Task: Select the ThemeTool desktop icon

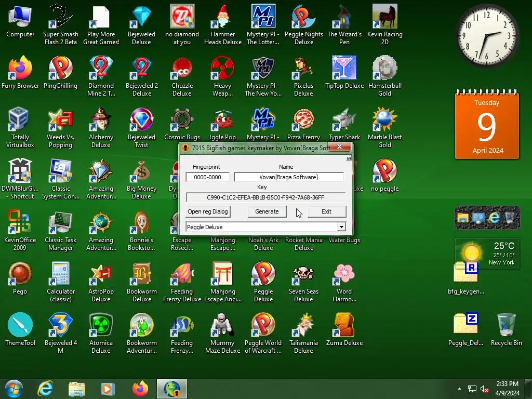Action: point(20,330)
